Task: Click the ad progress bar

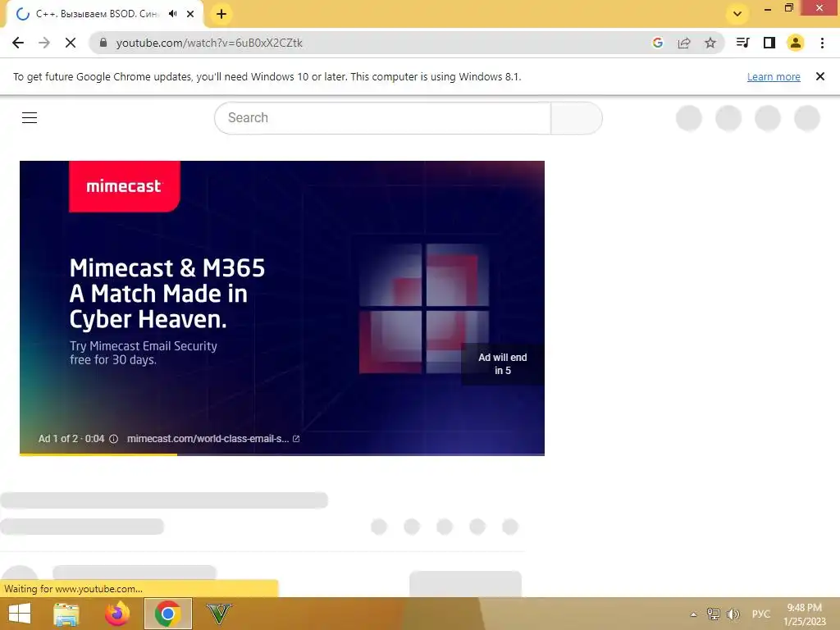Action: click(282, 454)
